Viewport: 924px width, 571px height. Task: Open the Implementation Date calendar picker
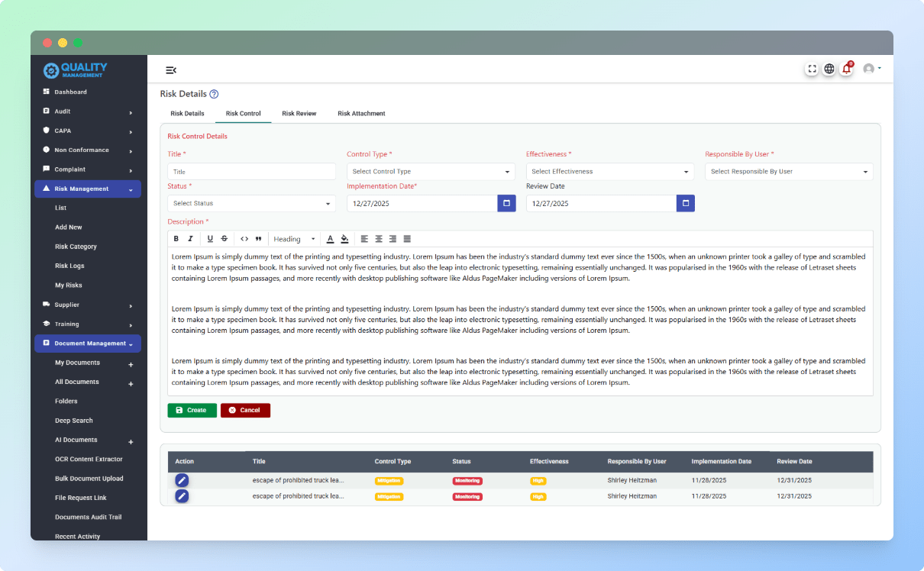pos(506,203)
